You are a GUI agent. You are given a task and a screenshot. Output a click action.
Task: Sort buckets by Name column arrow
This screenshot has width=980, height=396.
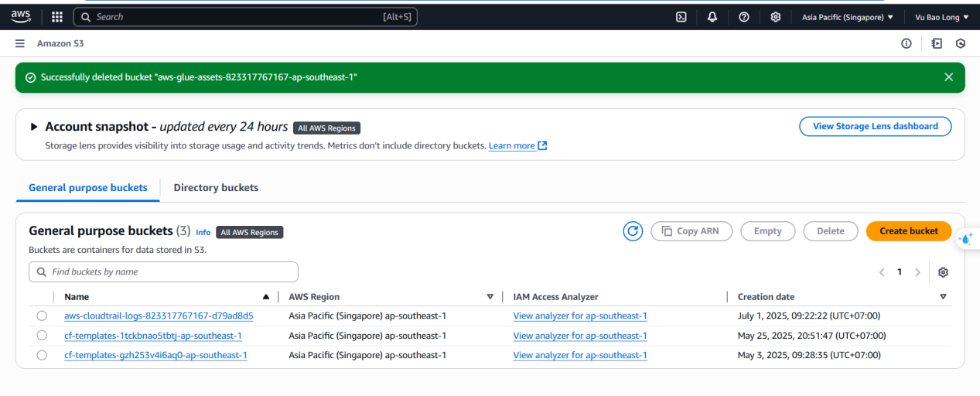point(266,297)
